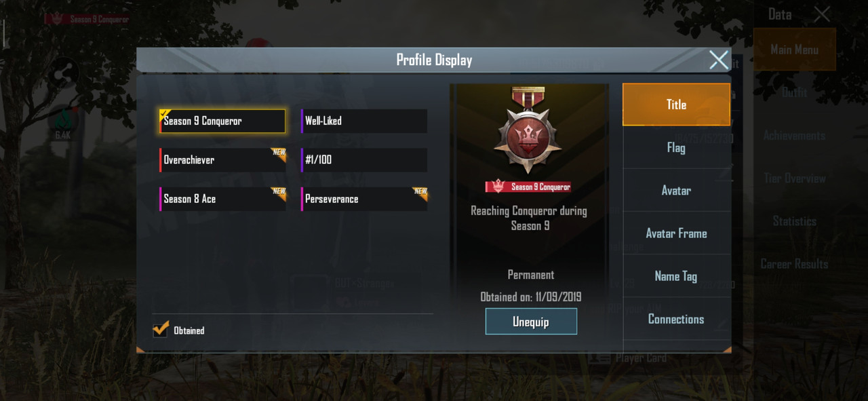Choose the Overachiever title
Viewport: 868px width, 401px height.
click(222, 160)
